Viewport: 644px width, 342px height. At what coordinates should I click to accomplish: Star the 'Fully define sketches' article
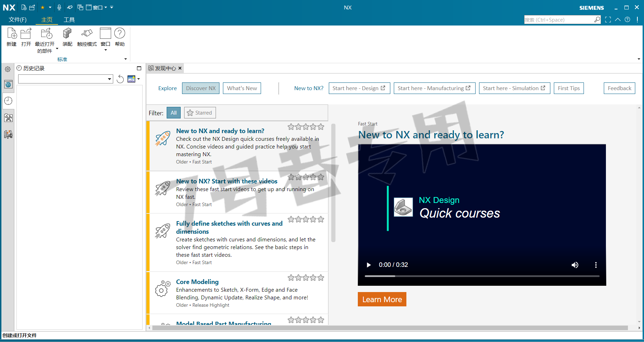(x=306, y=219)
